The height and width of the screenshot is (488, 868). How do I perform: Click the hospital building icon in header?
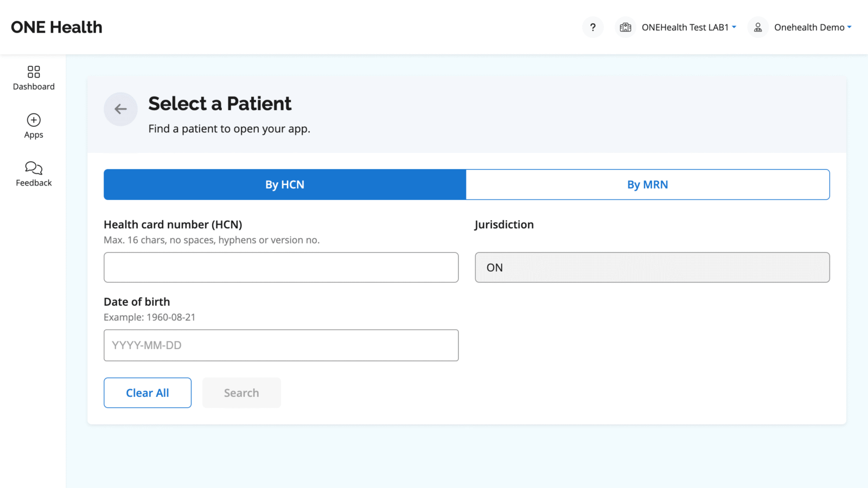click(626, 27)
